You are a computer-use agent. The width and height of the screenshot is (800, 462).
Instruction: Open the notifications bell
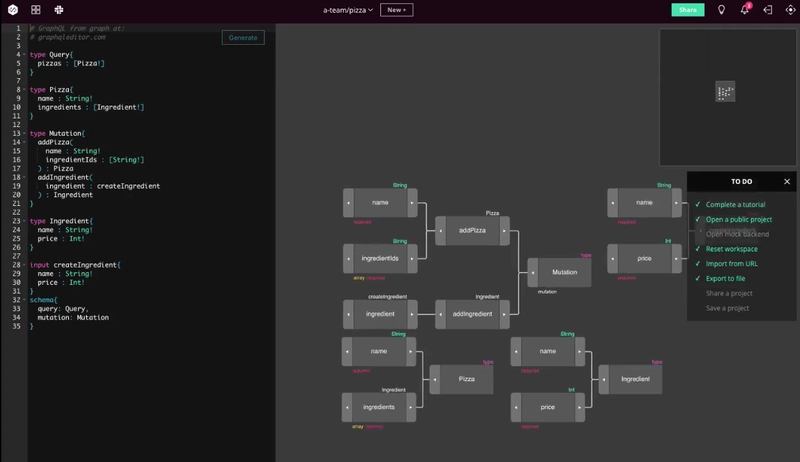(x=744, y=10)
